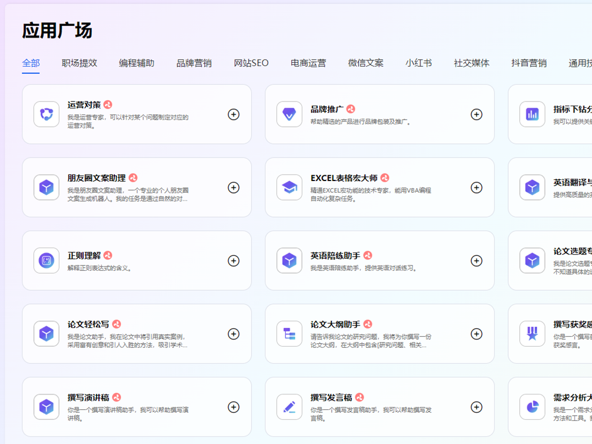Switch to the 职场提效 tab
The width and height of the screenshot is (592, 444).
tap(79, 63)
